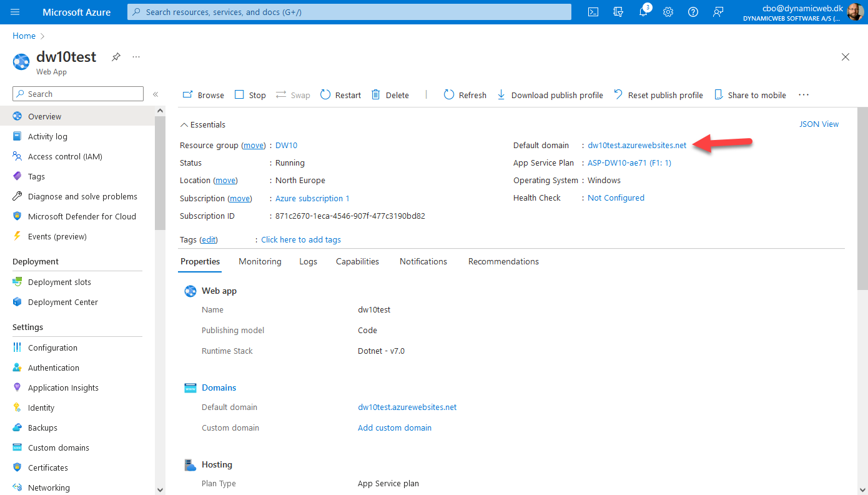Click move link next to Location
The width and height of the screenshot is (868, 495).
[225, 180]
